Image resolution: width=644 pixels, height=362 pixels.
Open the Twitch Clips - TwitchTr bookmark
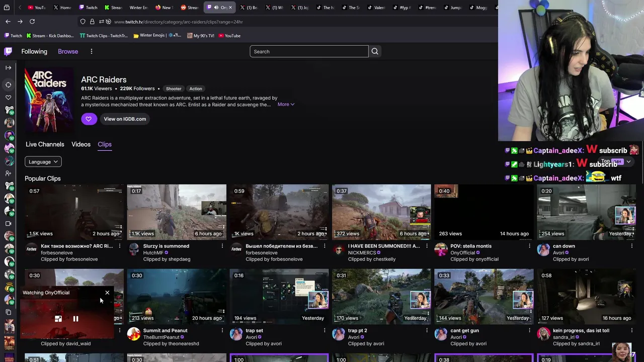pos(104,36)
